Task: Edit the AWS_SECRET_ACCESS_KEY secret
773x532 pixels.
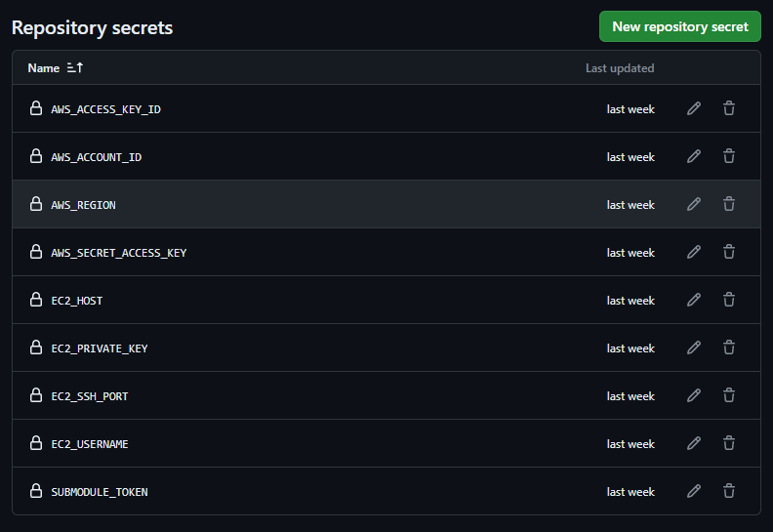Action: (x=694, y=252)
